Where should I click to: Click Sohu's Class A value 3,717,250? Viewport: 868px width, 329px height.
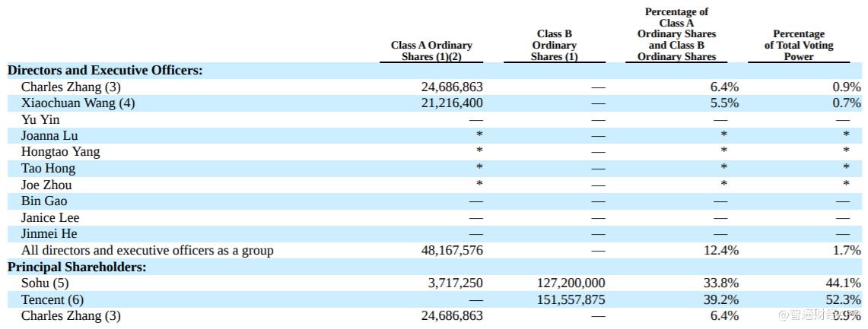coord(455,283)
